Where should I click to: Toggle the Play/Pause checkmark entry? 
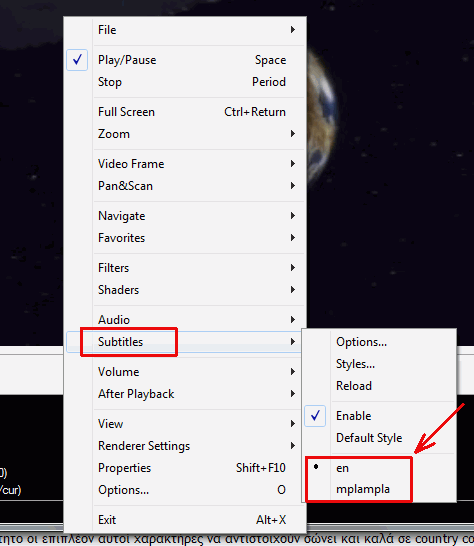click(185, 60)
